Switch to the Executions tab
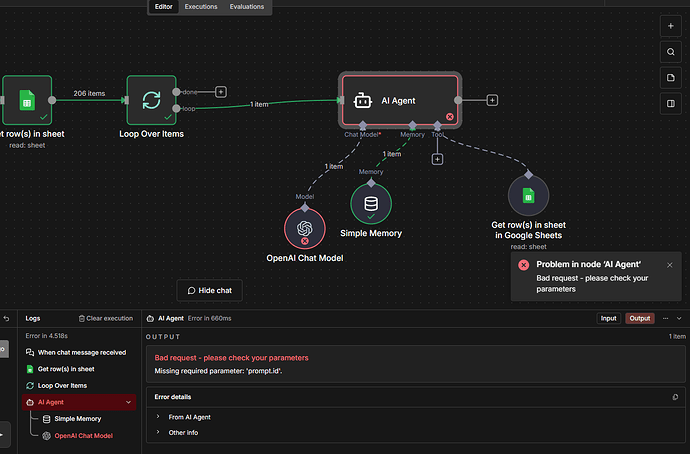Image resolution: width=690 pixels, height=454 pixels. pos(200,7)
